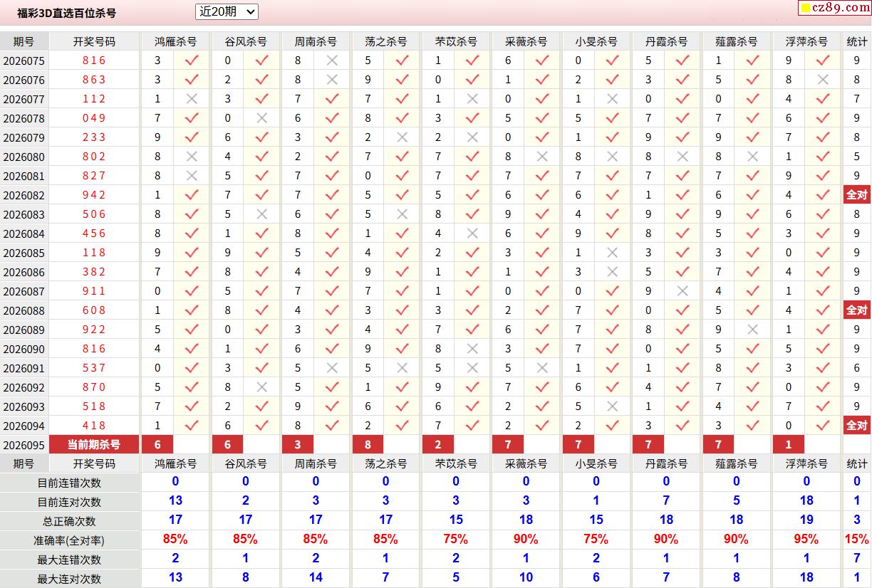Click 丹霞杀号 in the lower header row
The height and width of the screenshot is (588, 872).
tap(666, 463)
